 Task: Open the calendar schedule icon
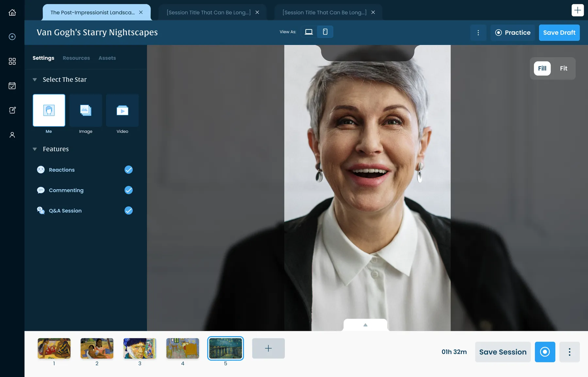[12, 86]
